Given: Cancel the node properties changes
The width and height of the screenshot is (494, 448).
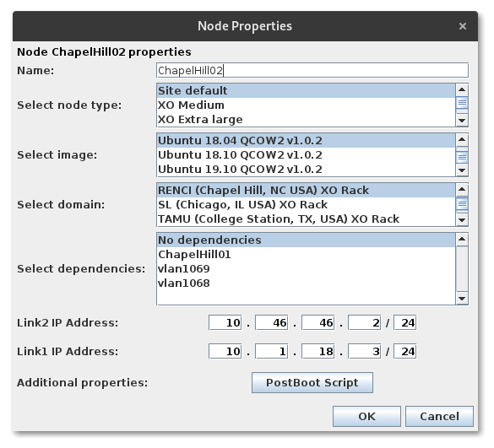Looking at the screenshot, I should (439, 416).
